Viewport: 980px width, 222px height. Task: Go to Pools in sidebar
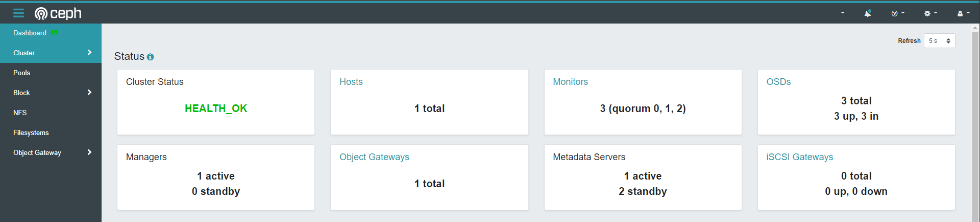point(51,73)
